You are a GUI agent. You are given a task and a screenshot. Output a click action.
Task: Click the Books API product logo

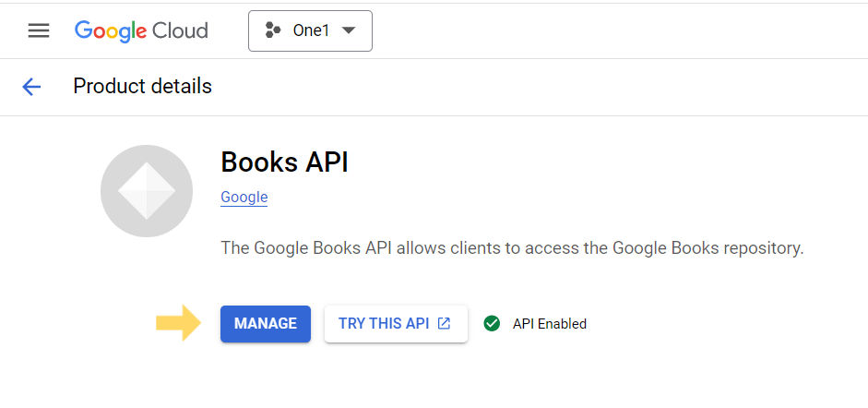click(x=147, y=191)
